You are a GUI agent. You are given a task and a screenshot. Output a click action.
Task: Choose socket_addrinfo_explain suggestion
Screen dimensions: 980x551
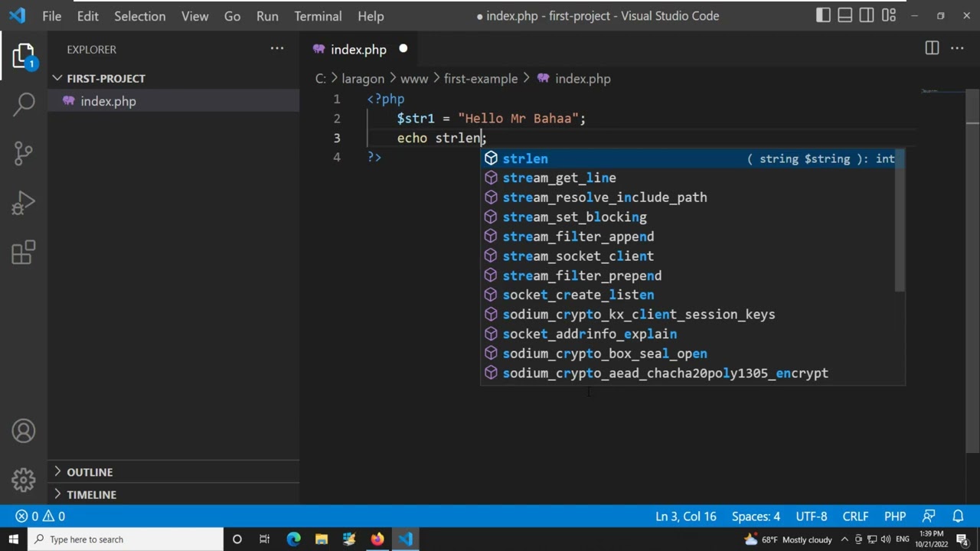tap(688, 334)
